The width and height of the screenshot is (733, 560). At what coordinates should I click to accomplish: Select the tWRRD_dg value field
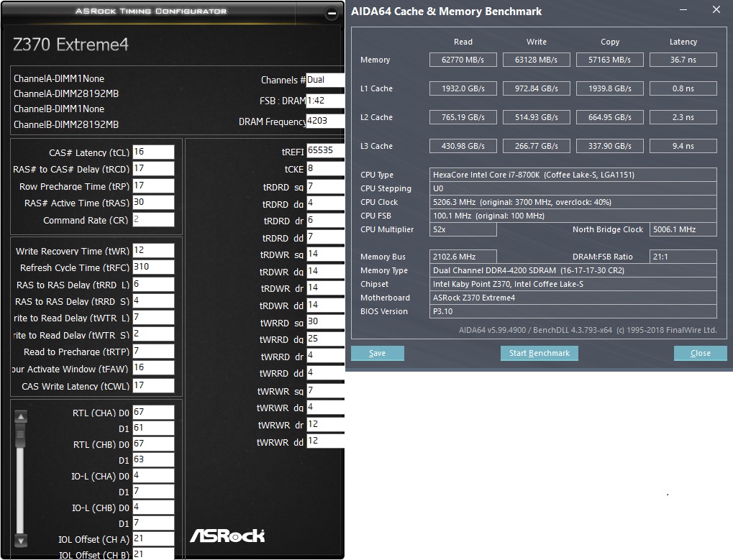point(325,339)
